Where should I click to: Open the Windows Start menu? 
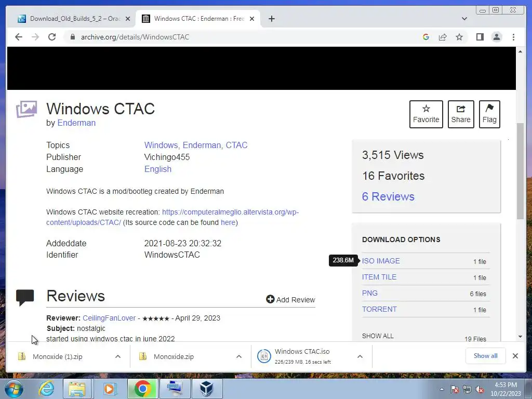coord(14,389)
